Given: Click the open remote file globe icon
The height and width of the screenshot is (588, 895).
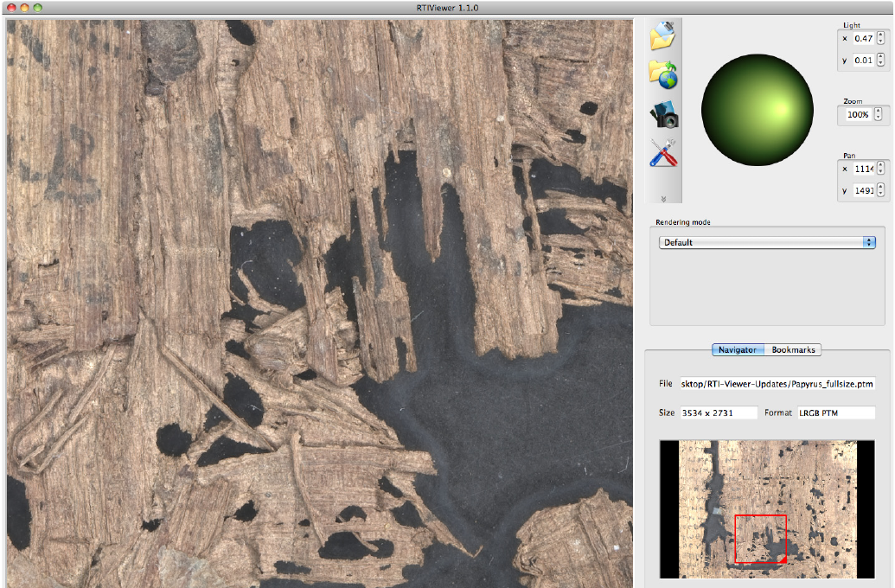Looking at the screenshot, I should coord(662,74).
